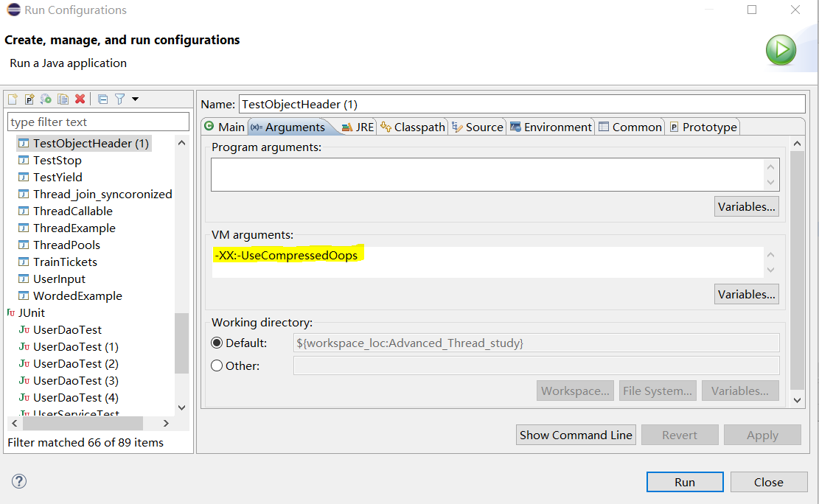Delete selected configuration with red X
Screen dimensions: 819x504
click(x=80, y=99)
